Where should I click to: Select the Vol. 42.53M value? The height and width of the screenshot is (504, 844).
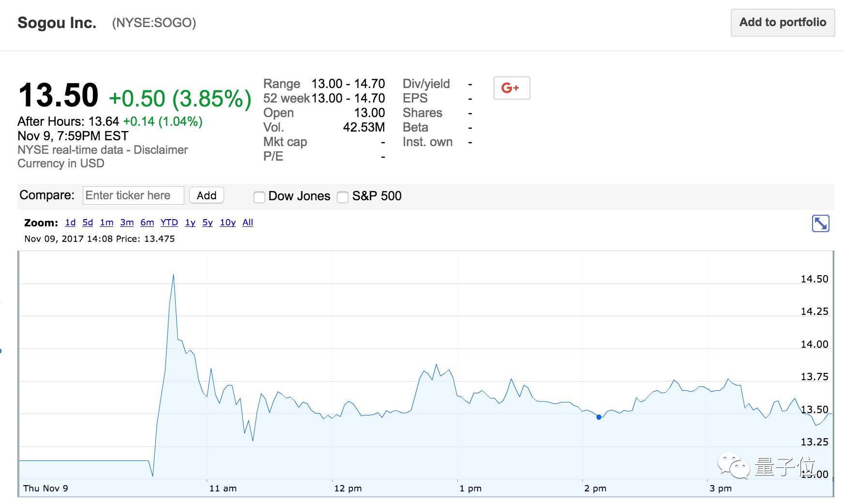pos(364,127)
